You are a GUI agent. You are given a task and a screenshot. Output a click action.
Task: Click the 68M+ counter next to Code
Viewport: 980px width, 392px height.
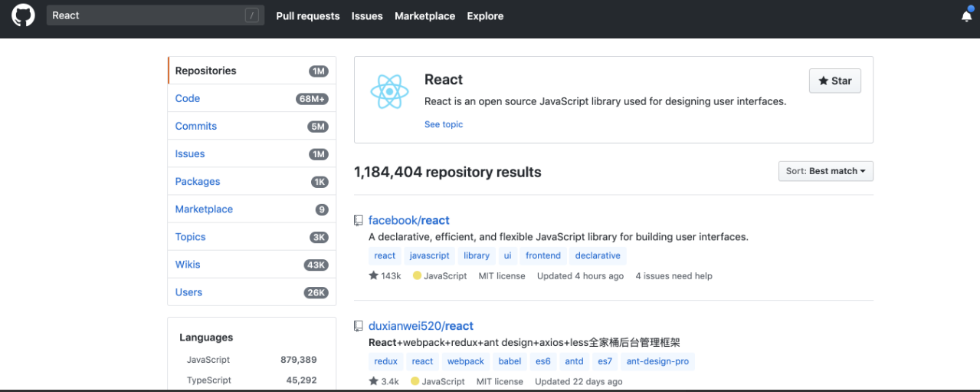coord(312,98)
